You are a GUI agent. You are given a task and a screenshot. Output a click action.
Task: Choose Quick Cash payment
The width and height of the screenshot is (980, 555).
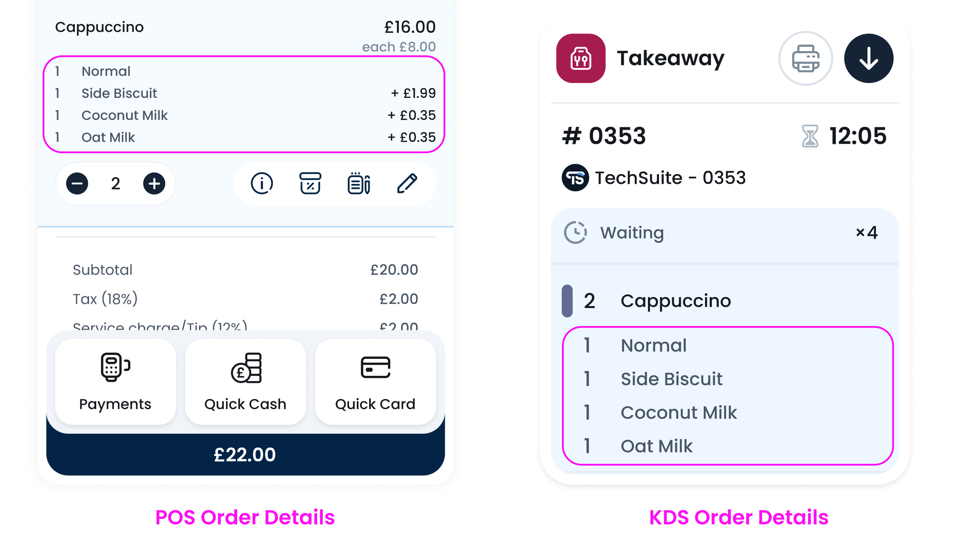[245, 382]
